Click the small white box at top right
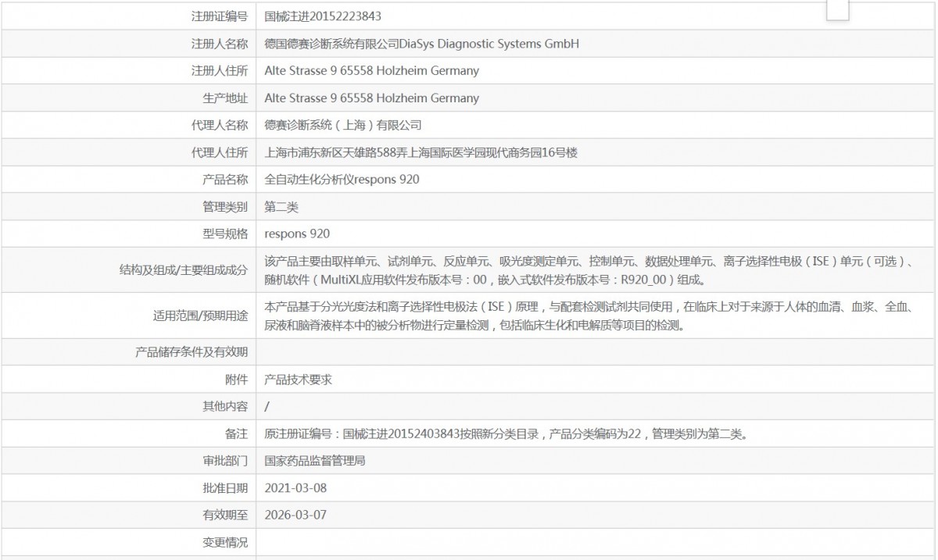The image size is (938, 560). [x=838, y=9]
